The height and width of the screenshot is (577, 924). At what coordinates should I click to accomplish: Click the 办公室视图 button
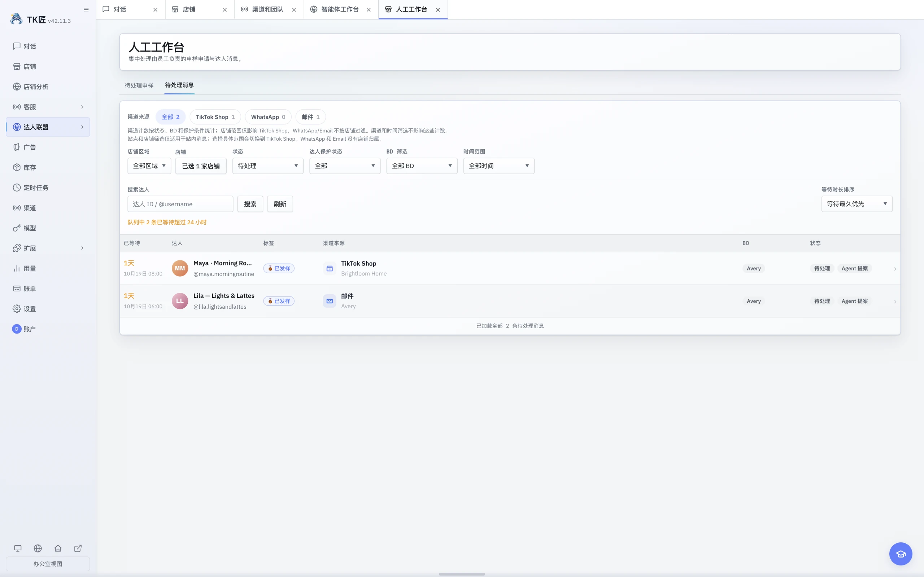pos(48,564)
